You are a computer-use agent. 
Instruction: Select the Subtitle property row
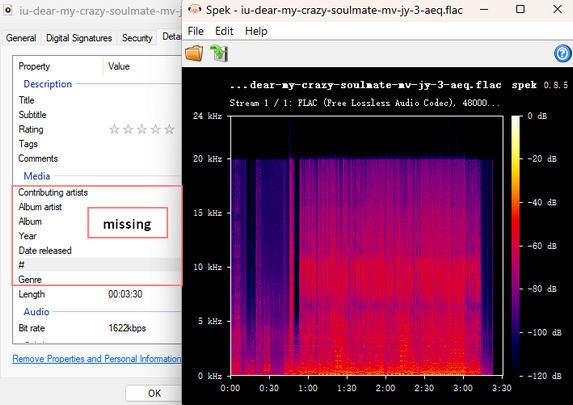(x=97, y=115)
